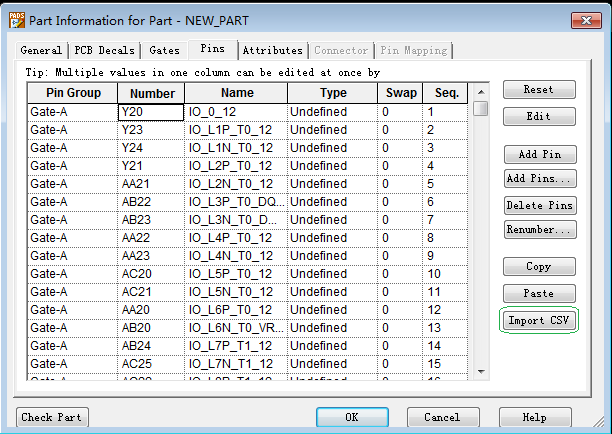
Task: Open the Renumber... dialog
Action: pos(540,230)
